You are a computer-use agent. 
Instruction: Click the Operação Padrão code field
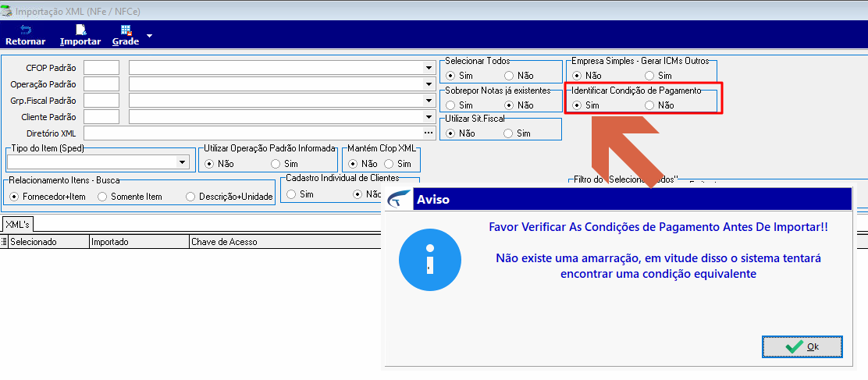tap(101, 84)
